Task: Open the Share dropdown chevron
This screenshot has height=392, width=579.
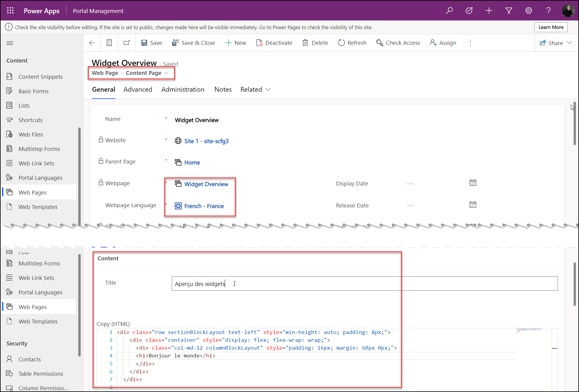Action: click(x=569, y=43)
